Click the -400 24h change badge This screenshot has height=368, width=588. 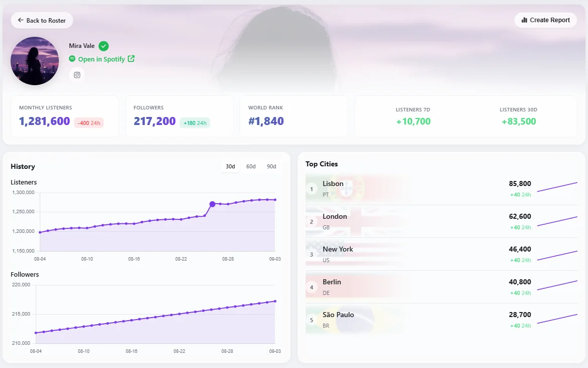tap(89, 123)
